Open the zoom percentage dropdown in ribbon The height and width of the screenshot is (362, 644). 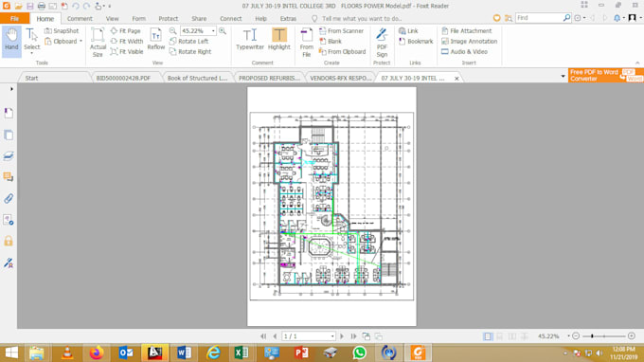[213, 31]
